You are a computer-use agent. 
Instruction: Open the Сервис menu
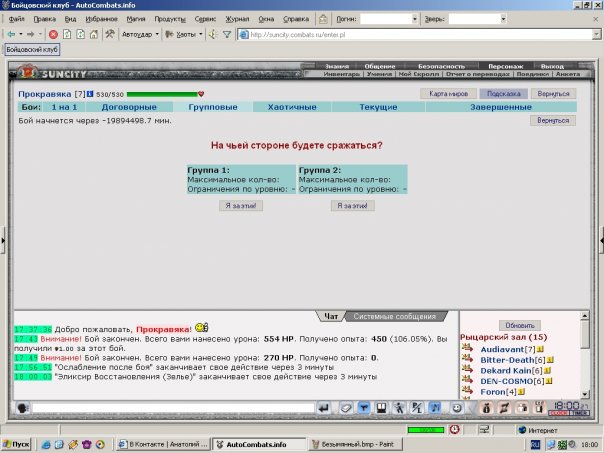pos(205,19)
